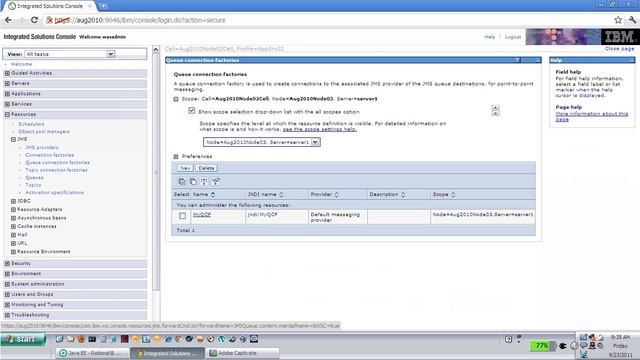
Task: Show the filter view icon in table toolbar
Action: (204, 181)
